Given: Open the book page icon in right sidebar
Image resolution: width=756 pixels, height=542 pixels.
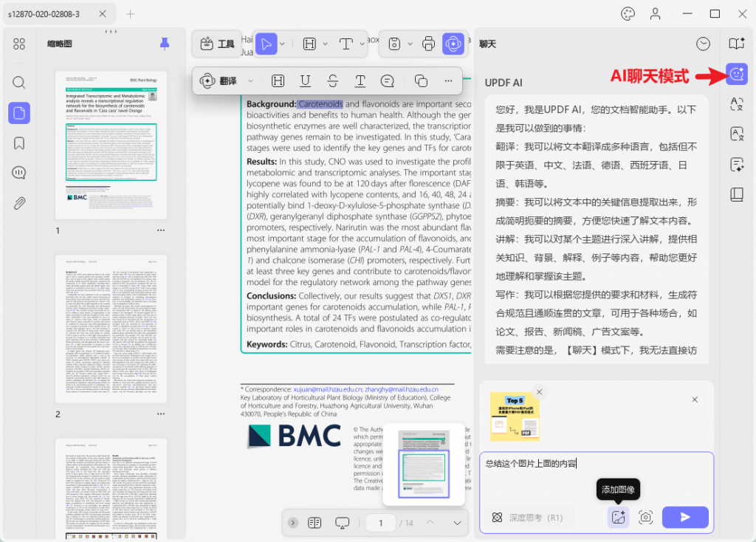Looking at the screenshot, I should coord(737,194).
